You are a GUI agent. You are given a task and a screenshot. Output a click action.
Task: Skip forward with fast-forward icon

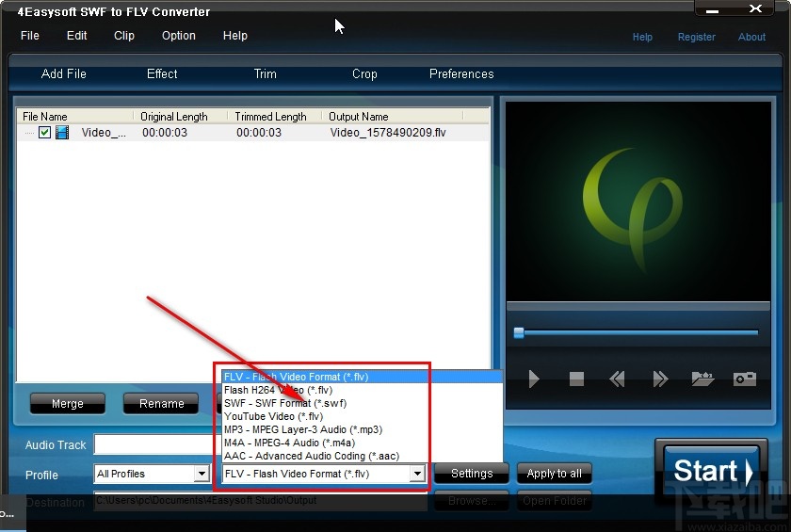coord(660,379)
